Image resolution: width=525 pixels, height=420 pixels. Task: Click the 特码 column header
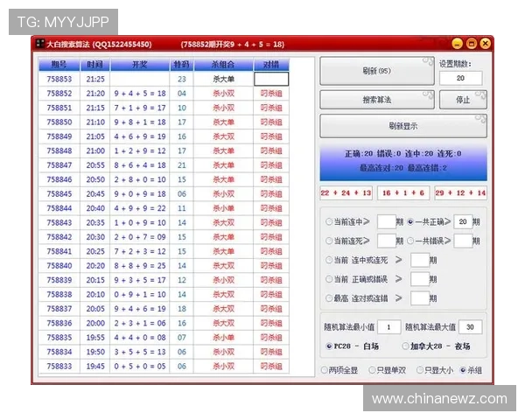181,64
